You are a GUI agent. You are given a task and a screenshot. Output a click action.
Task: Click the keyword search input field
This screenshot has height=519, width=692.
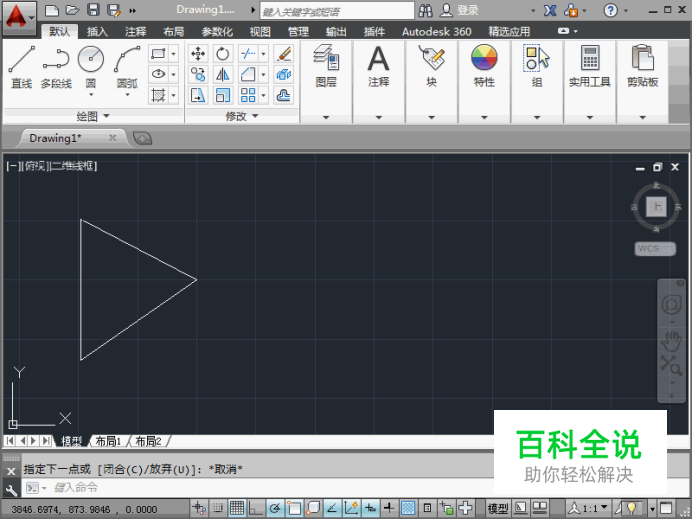pyautogui.click(x=335, y=11)
